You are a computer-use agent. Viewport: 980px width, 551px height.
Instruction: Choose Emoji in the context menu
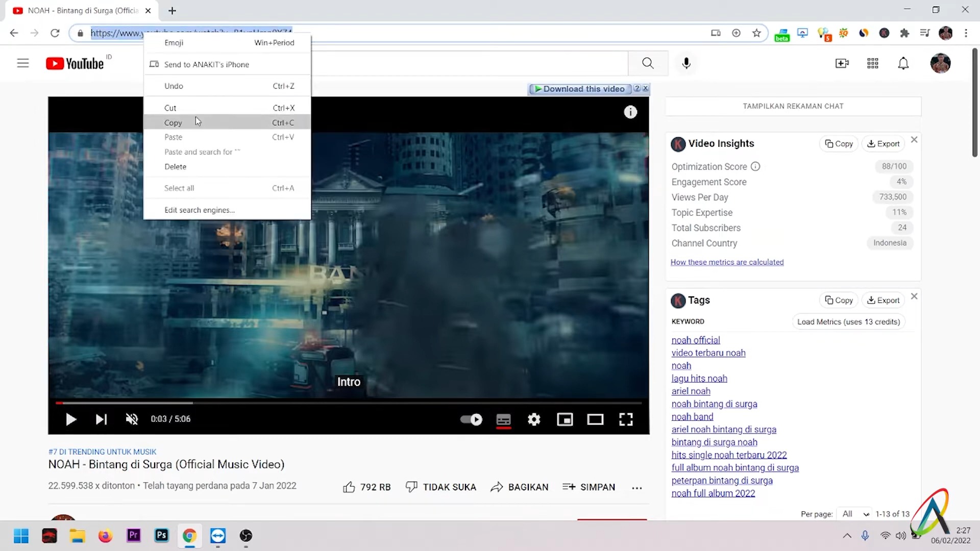tap(227, 42)
